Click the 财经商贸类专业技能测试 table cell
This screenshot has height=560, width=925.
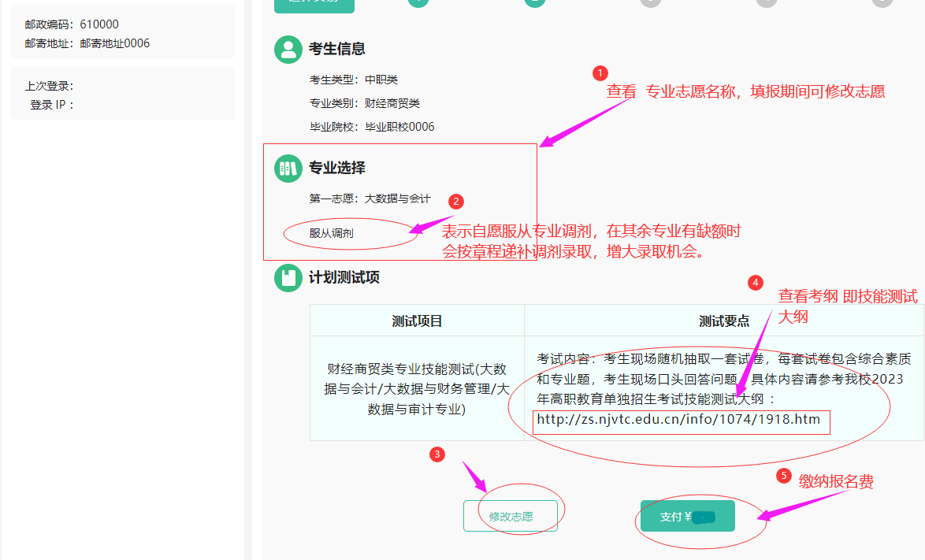[x=417, y=388]
